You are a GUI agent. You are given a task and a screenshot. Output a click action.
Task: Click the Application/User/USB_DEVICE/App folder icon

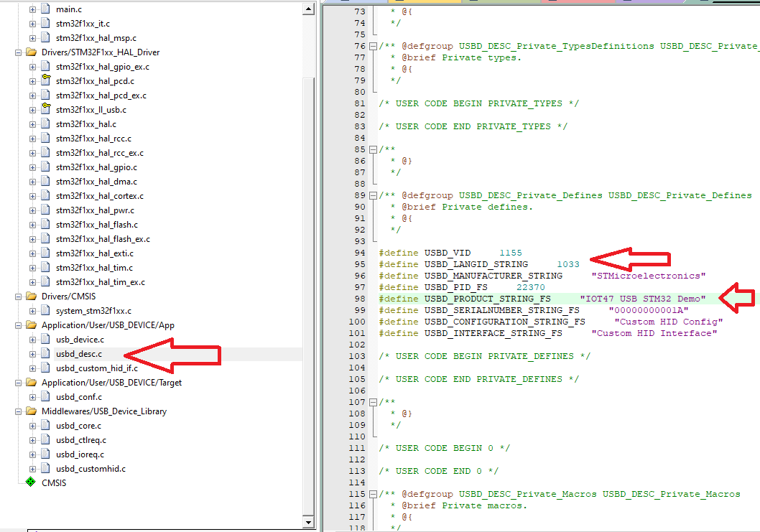click(x=30, y=325)
